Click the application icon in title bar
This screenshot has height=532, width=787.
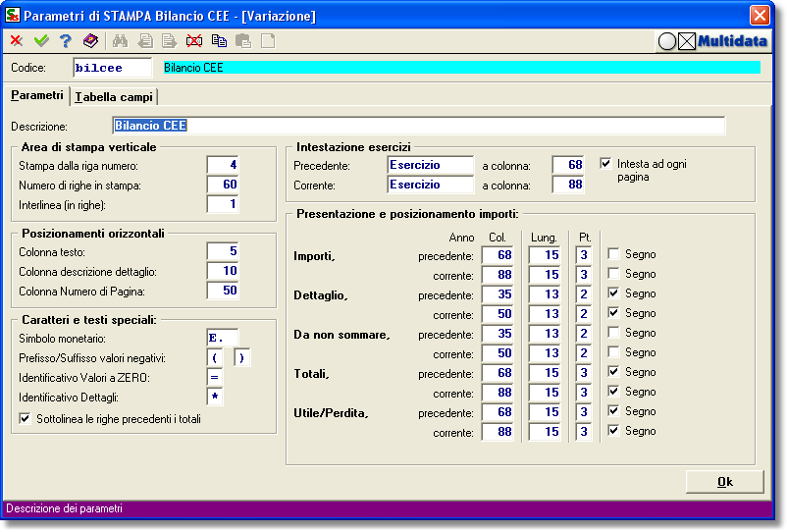click(13, 15)
